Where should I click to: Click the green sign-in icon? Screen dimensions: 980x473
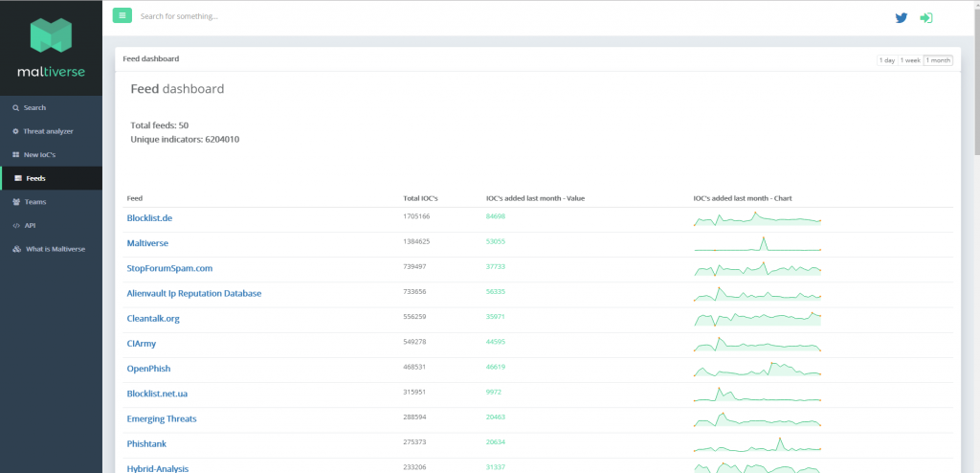click(x=926, y=18)
